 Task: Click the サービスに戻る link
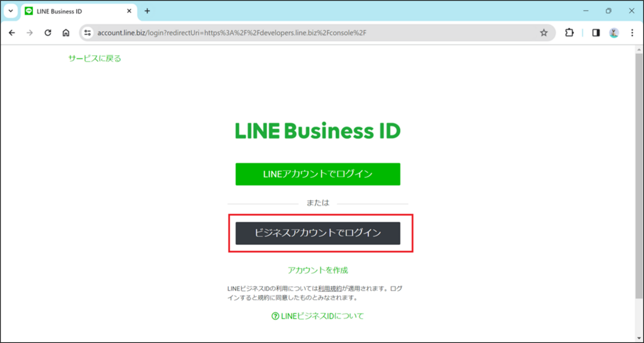pyautogui.click(x=94, y=59)
